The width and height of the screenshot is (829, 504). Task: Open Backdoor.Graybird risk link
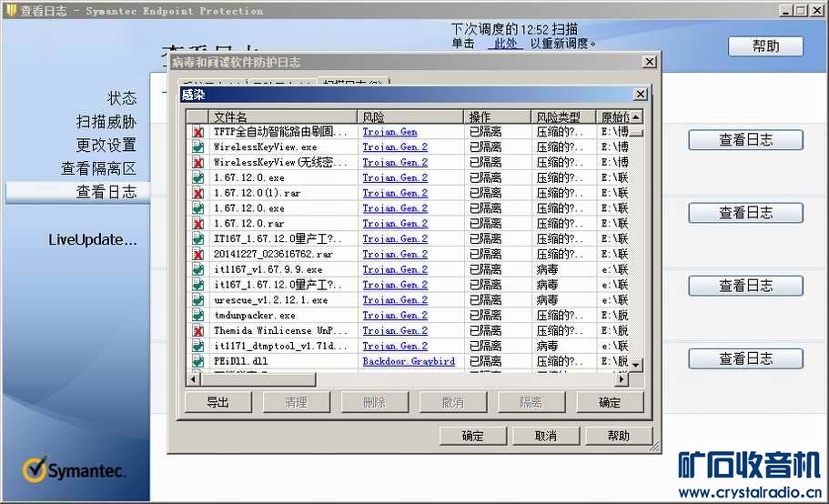click(409, 361)
